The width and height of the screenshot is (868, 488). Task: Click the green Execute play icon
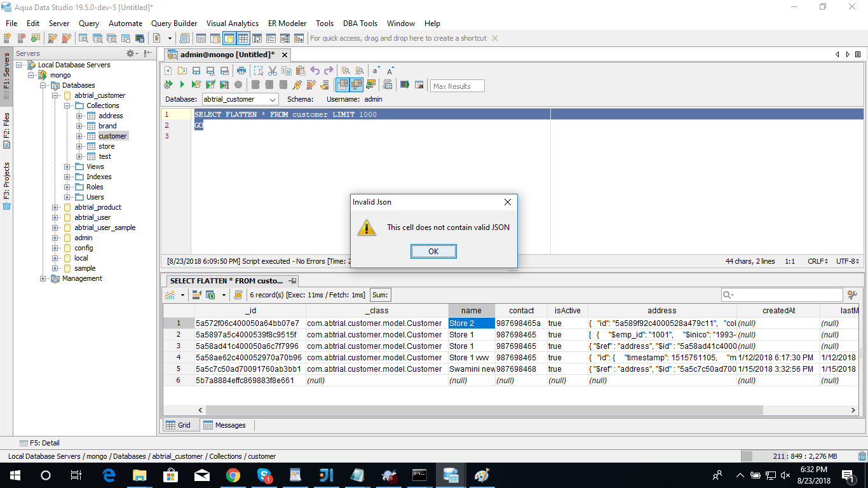point(182,85)
